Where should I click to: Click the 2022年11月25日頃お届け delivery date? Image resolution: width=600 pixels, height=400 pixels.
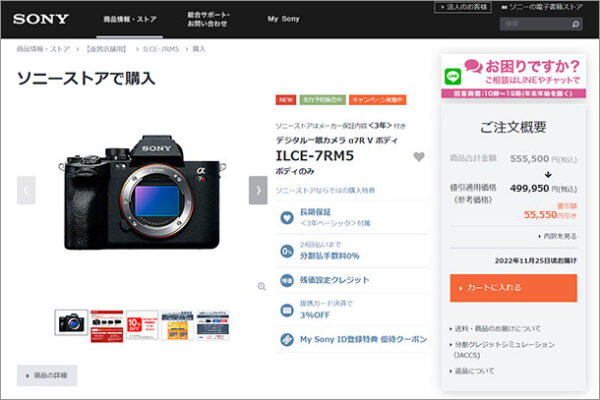coord(536,261)
